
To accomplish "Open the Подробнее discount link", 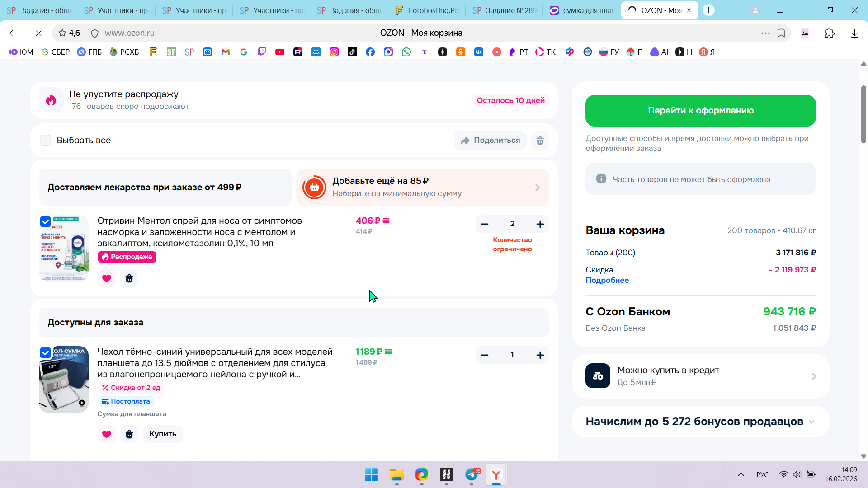I will [x=607, y=280].
